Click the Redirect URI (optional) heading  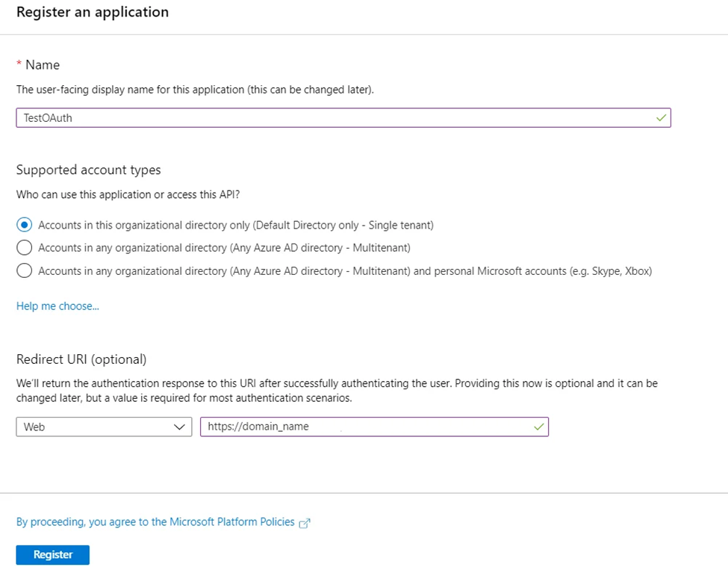point(81,359)
